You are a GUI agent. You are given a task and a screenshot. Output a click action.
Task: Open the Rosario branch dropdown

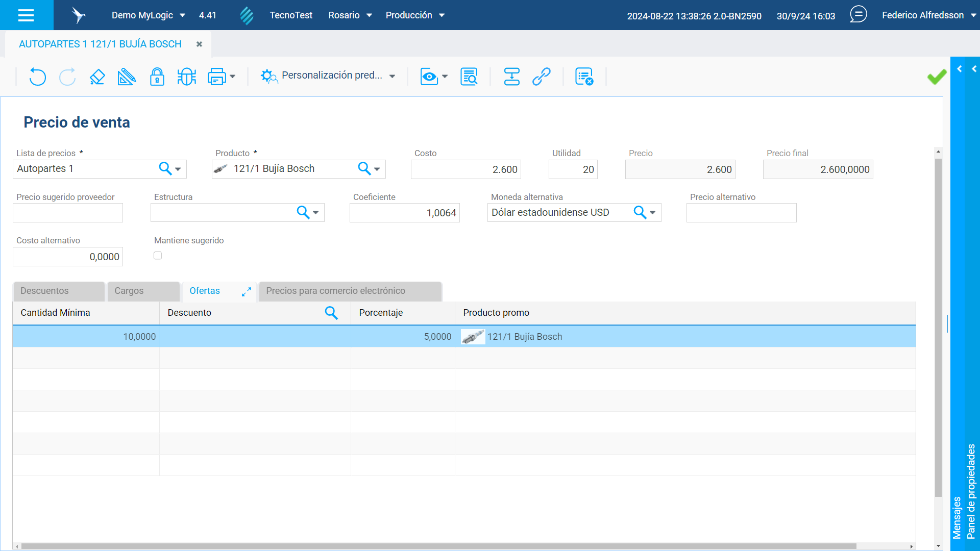tap(350, 15)
